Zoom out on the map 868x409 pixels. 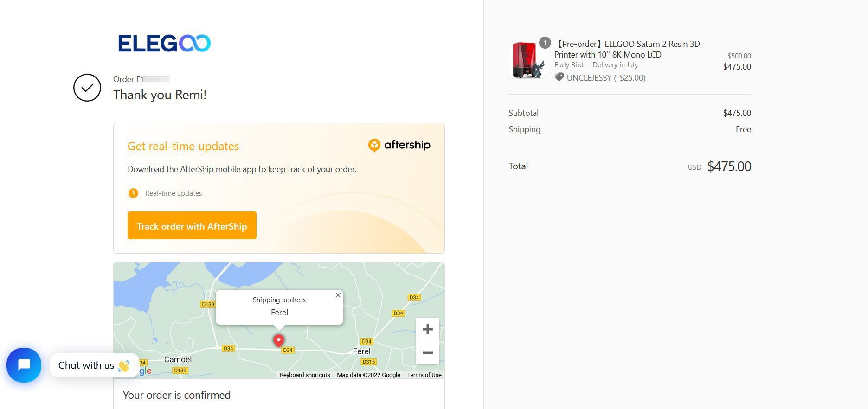428,352
